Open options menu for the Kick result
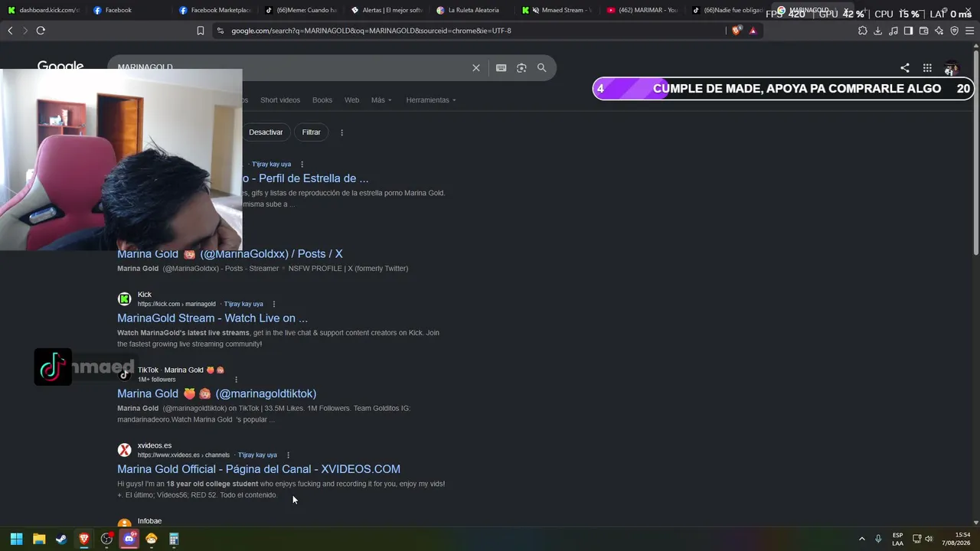This screenshot has width=980, height=551. [273, 304]
